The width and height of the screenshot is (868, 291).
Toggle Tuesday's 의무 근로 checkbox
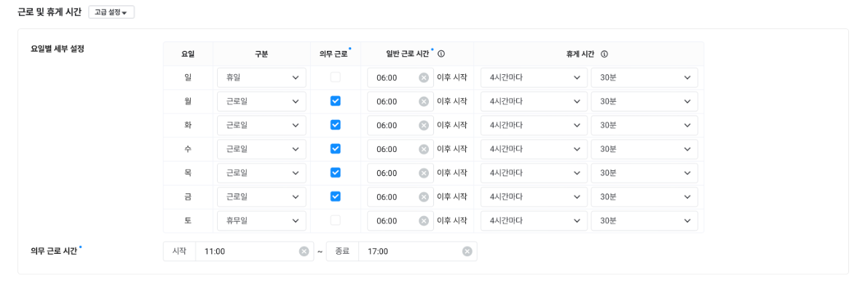coord(335,125)
